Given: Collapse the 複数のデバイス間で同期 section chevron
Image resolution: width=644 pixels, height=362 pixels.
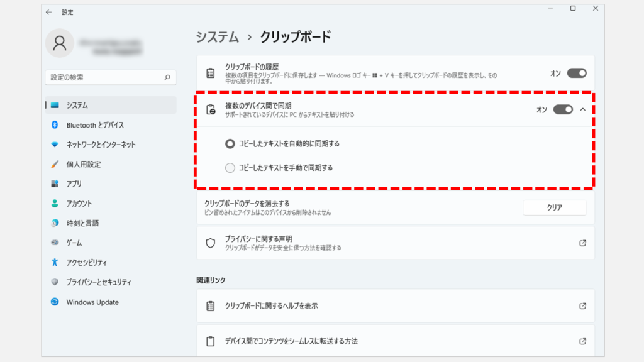Looking at the screenshot, I should pos(582,109).
